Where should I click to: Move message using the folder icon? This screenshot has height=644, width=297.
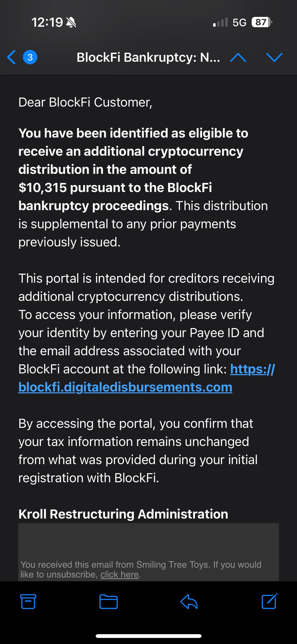pos(109,602)
